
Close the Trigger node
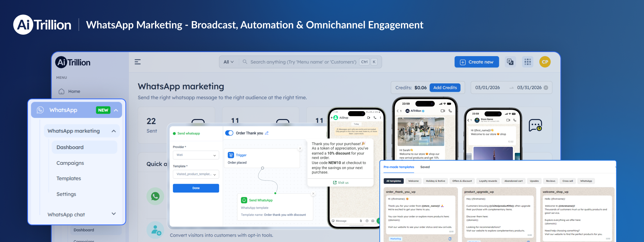(x=300, y=148)
